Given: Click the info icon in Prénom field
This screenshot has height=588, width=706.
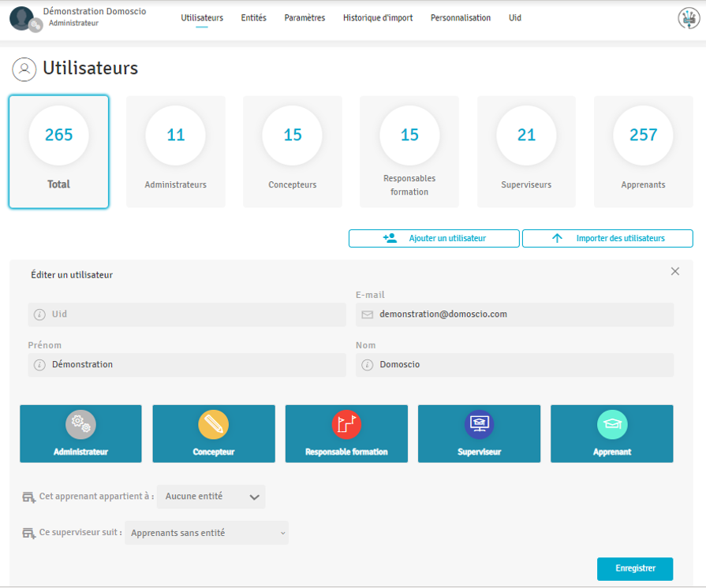Looking at the screenshot, I should click(39, 365).
